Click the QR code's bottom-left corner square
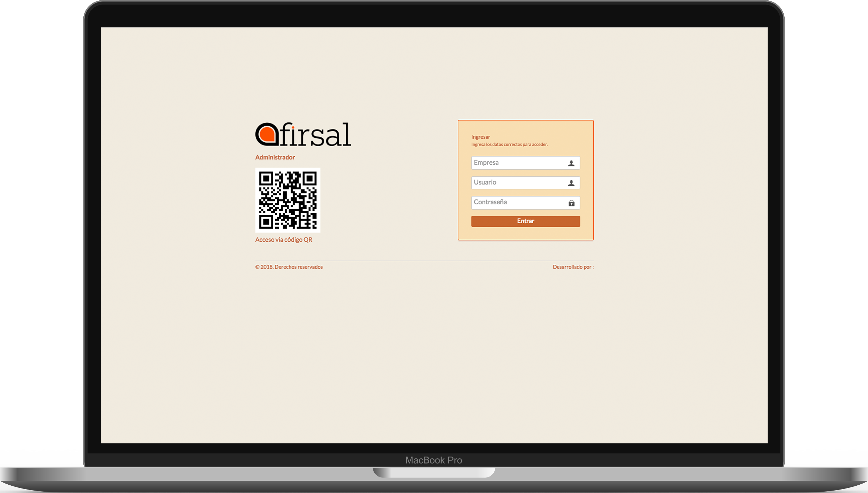868x493 pixels. point(266,222)
